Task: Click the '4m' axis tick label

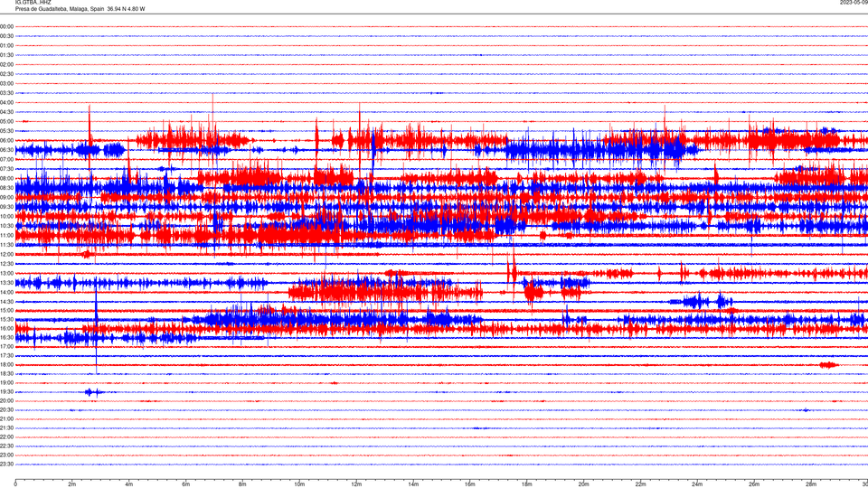Action: tap(129, 484)
